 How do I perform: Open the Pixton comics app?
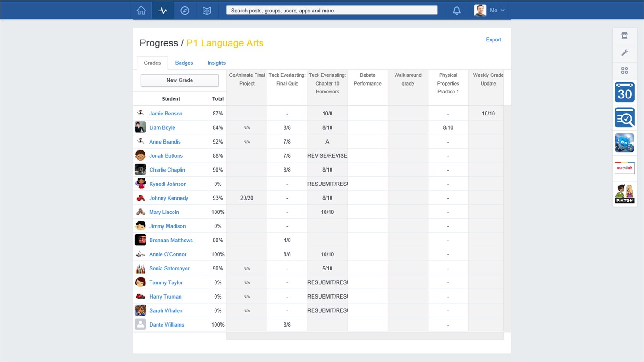pyautogui.click(x=624, y=193)
